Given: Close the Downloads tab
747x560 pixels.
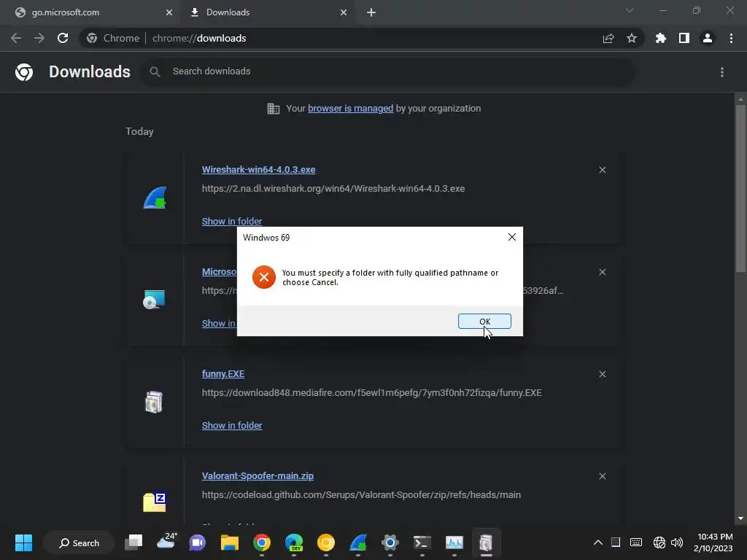Looking at the screenshot, I should (x=344, y=12).
